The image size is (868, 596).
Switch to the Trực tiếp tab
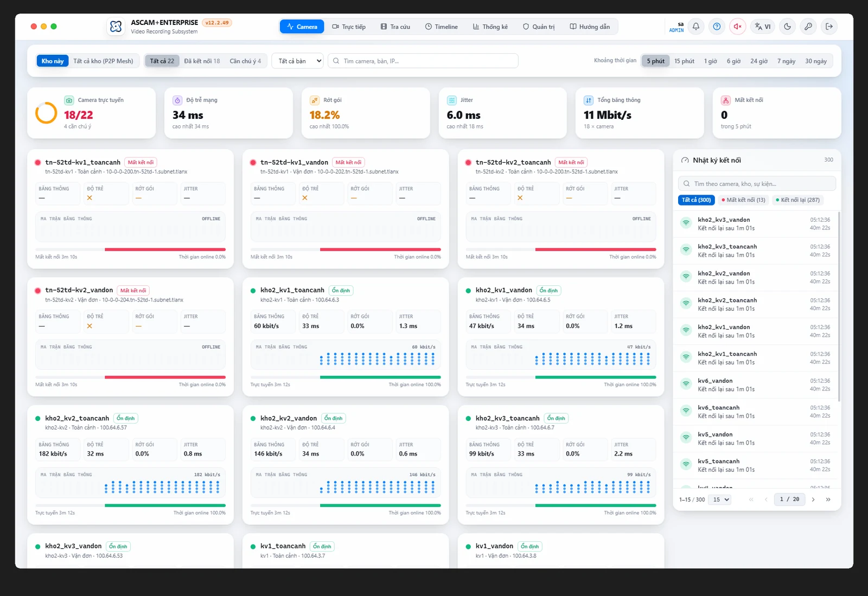[x=349, y=27]
